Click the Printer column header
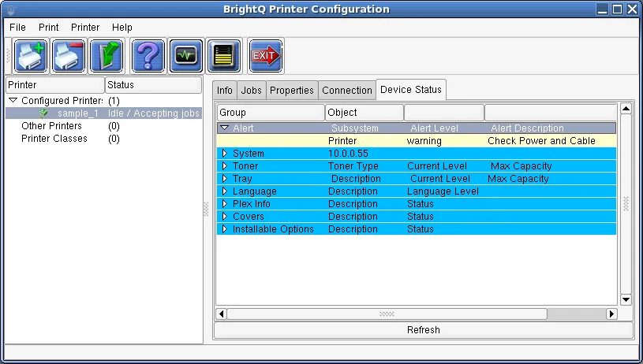Screen dimensions: 643x364 (x=55, y=85)
